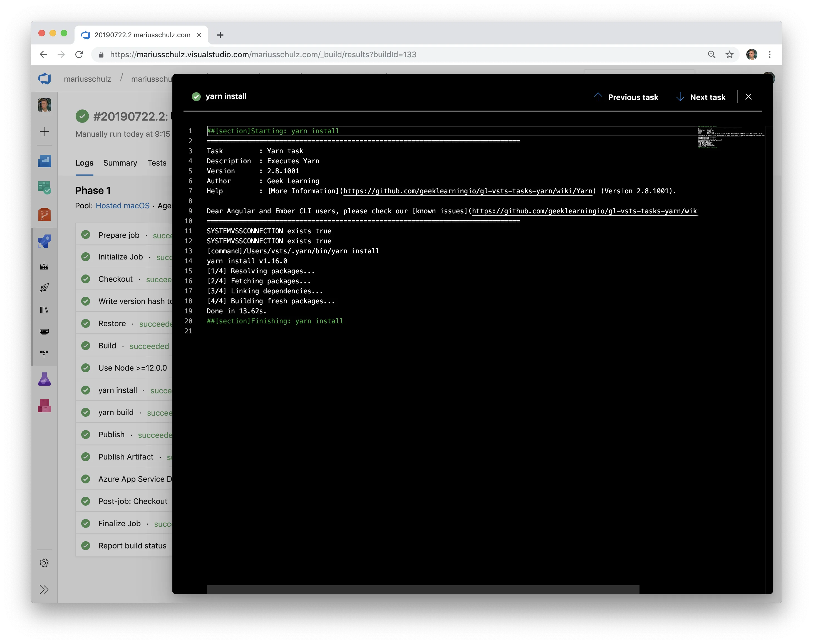
Task: Open Artifacts from the sidebar
Action: (44, 406)
